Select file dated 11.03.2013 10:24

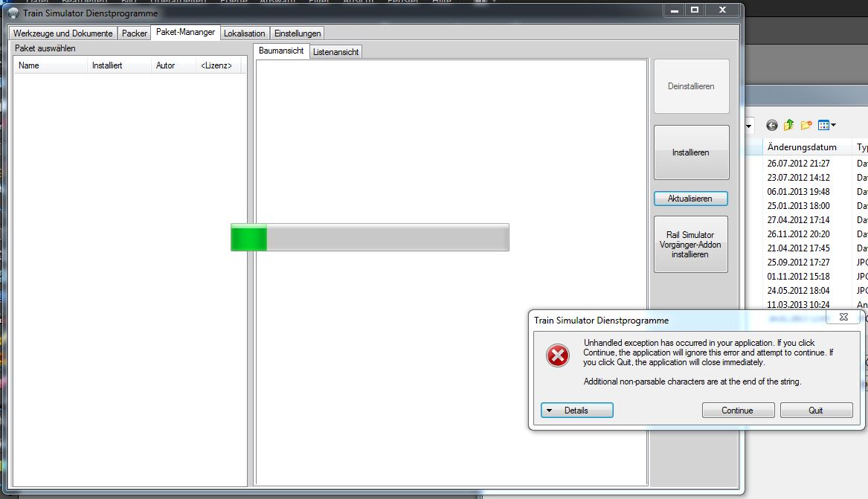click(x=798, y=304)
